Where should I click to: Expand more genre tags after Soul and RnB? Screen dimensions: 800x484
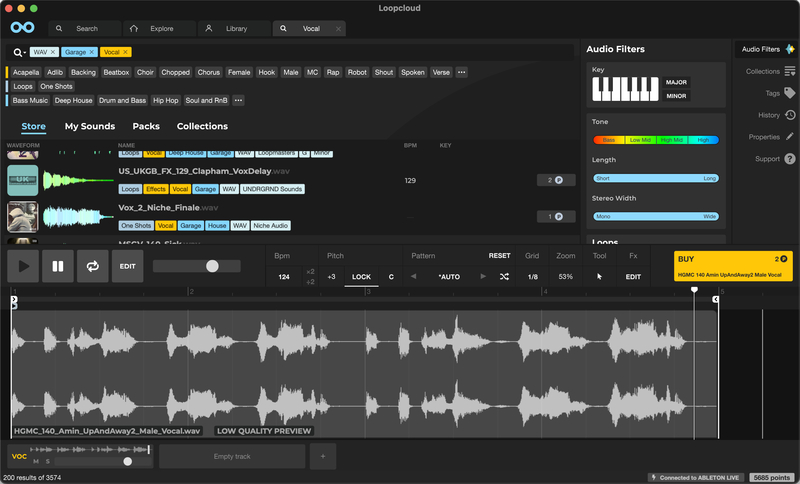(238, 101)
